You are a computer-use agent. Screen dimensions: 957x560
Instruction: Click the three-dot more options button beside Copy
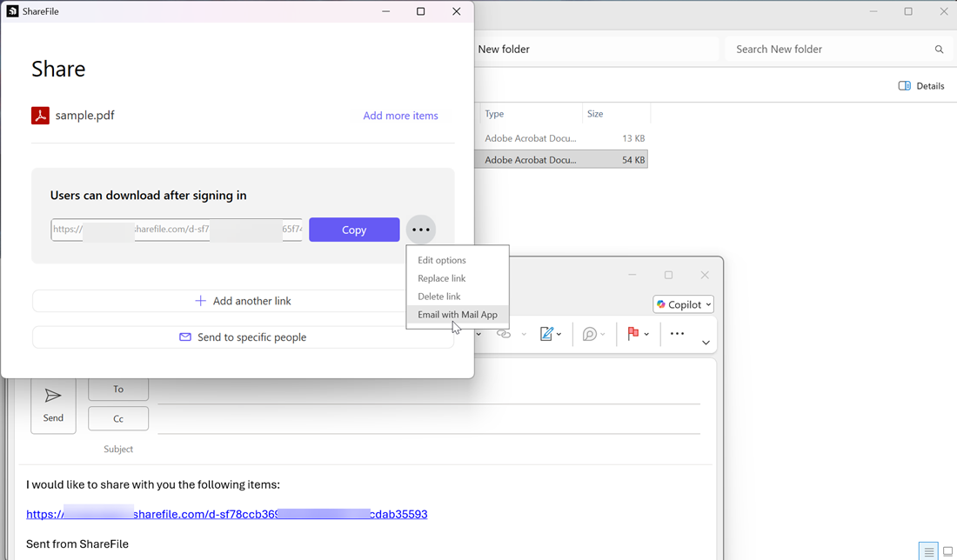[421, 230]
